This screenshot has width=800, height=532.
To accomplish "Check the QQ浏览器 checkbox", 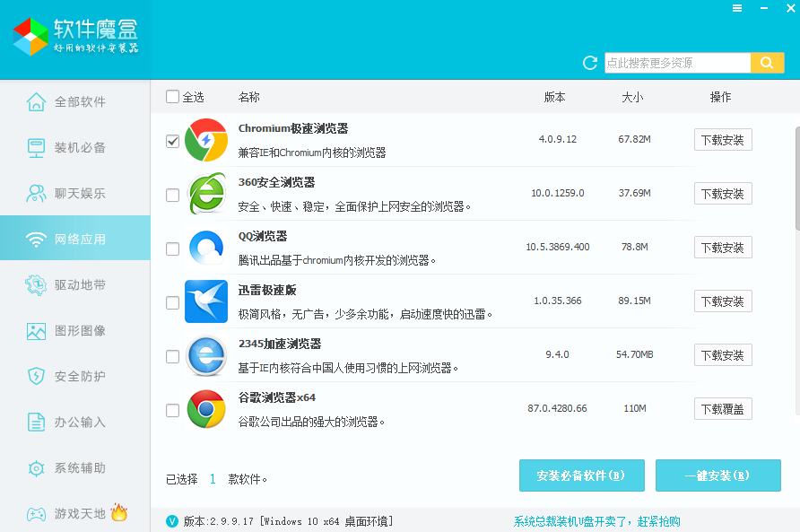I will point(172,249).
